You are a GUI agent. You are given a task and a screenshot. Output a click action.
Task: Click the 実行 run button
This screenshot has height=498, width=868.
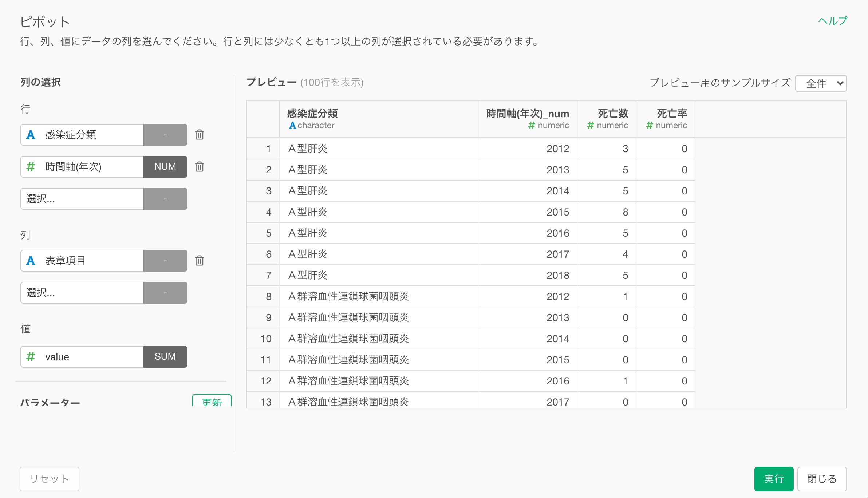[x=773, y=479]
